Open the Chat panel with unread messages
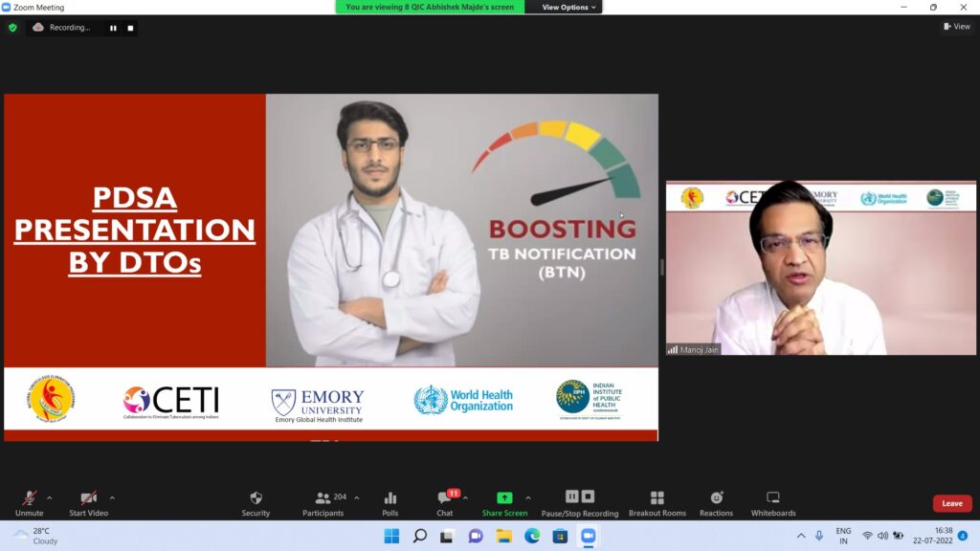The height and width of the screenshot is (551, 980). pos(445,502)
